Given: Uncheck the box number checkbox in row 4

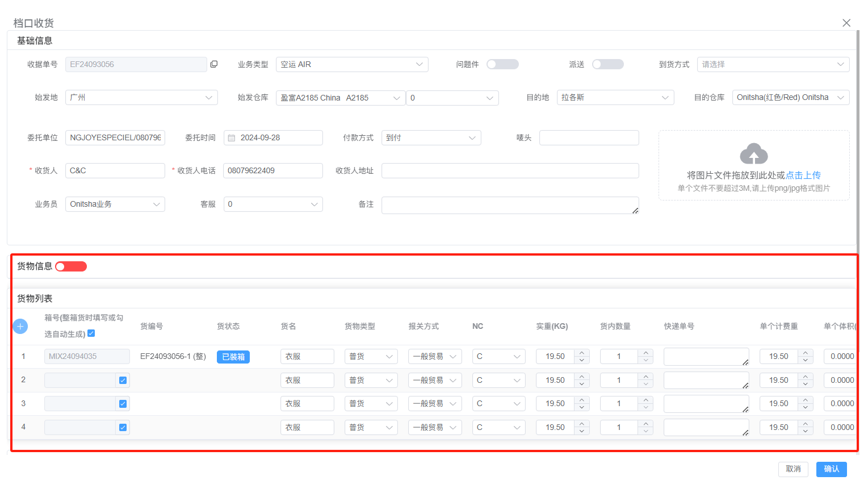Looking at the screenshot, I should (x=123, y=427).
